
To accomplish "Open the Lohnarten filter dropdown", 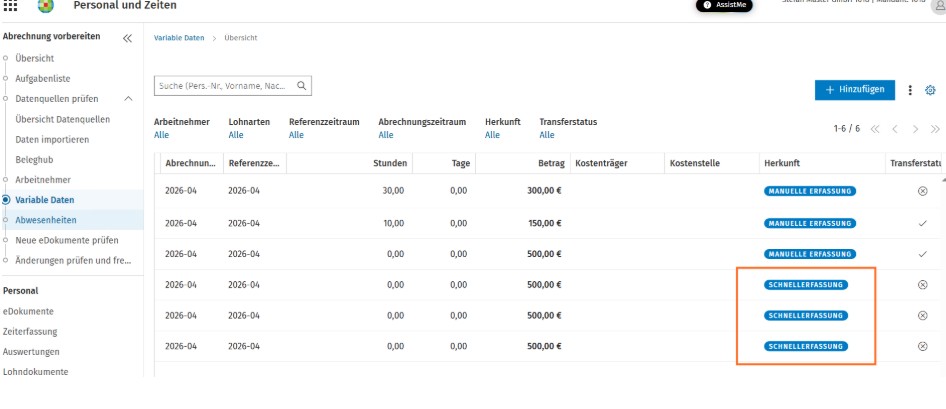I will pos(236,135).
